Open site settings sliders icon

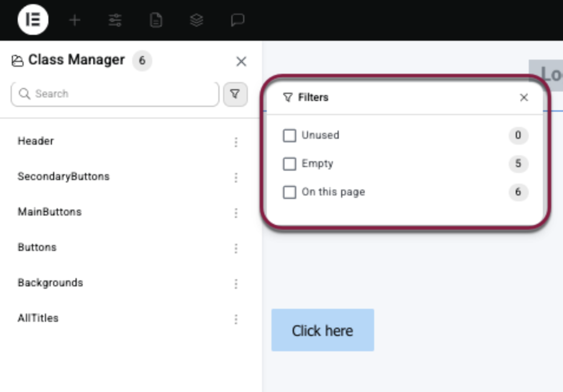[115, 21]
